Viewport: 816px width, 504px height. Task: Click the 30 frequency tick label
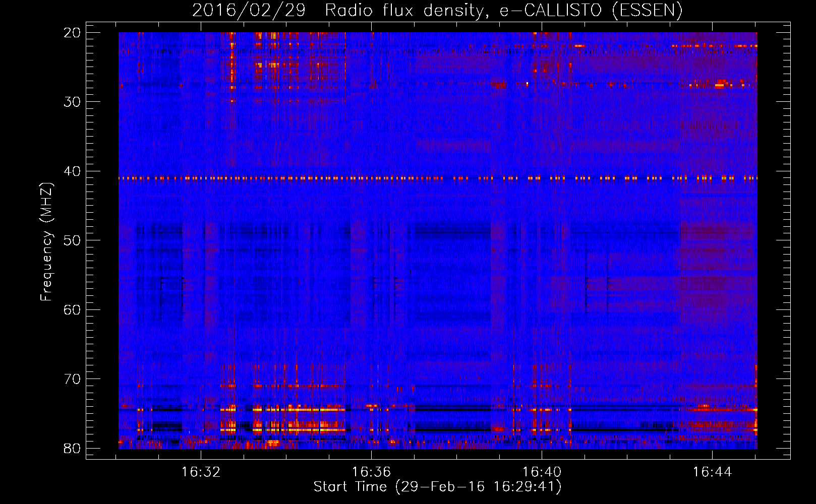tap(73, 102)
